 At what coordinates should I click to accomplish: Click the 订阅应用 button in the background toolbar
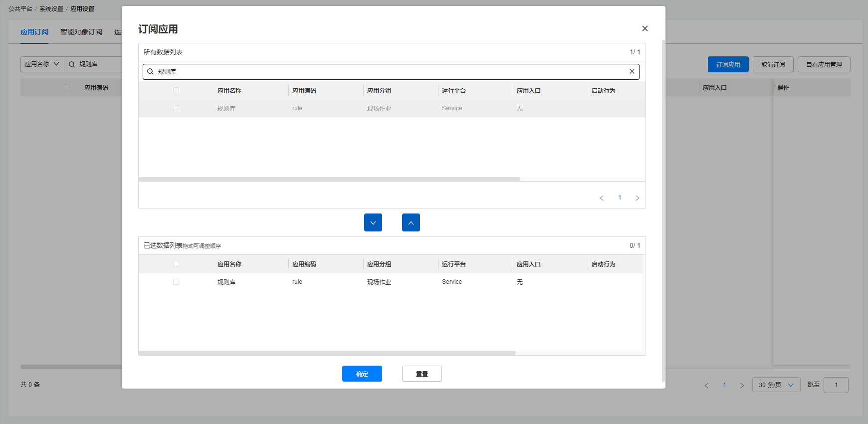(728, 64)
